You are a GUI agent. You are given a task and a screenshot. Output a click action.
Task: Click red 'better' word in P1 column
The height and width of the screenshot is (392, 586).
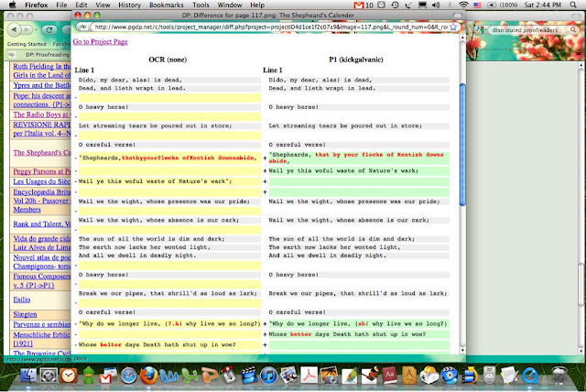pyautogui.click(x=300, y=334)
